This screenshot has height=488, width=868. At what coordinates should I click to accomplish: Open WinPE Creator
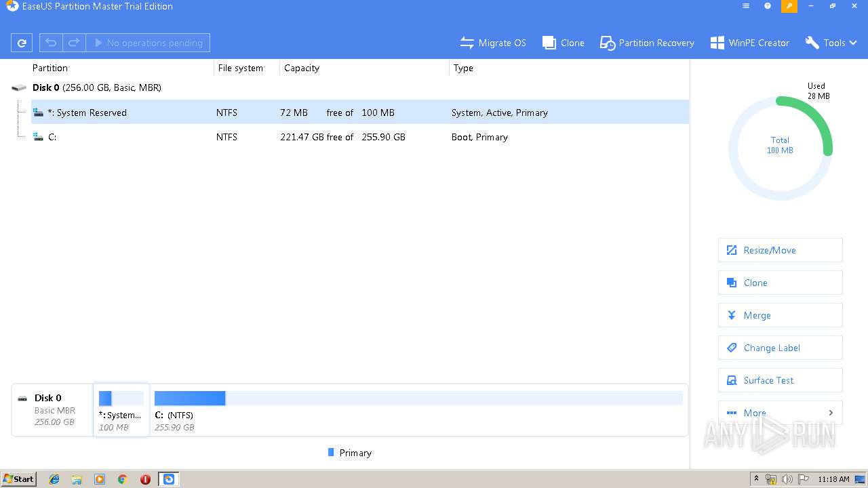(x=750, y=43)
